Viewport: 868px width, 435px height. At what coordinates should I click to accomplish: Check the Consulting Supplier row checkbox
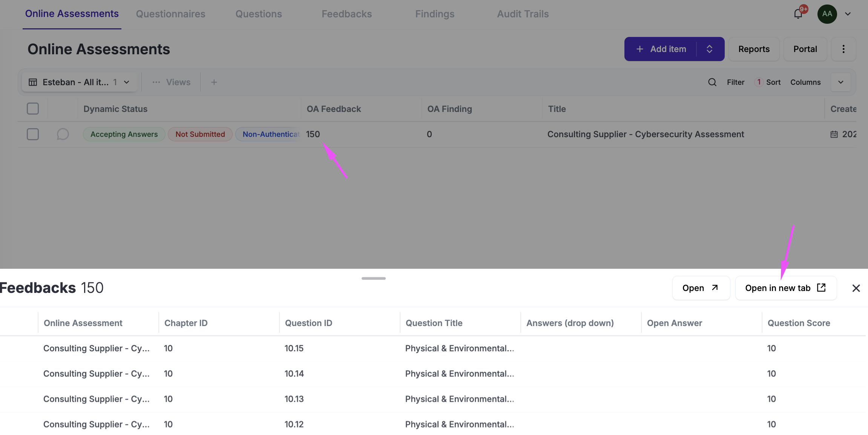(33, 134)
